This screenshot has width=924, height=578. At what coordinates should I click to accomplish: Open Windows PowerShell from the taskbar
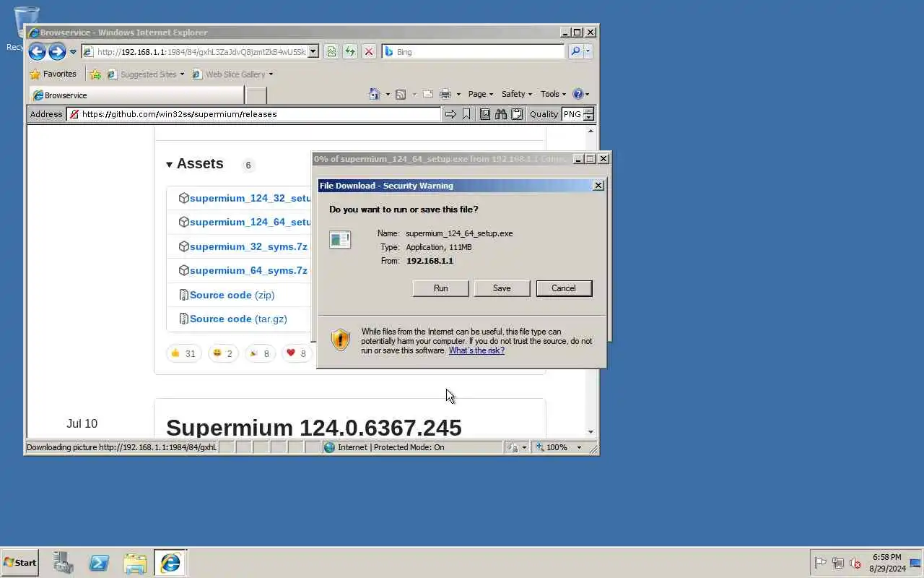click(99, 563)
